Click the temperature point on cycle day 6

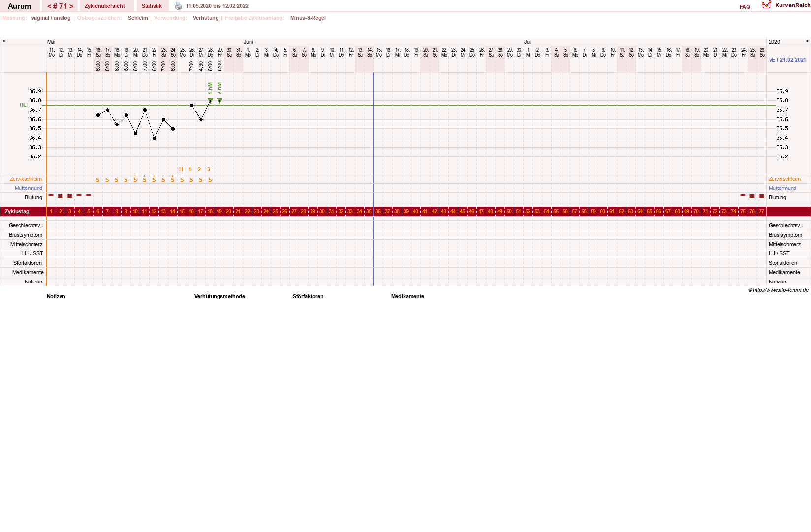[x=98, y=115]
